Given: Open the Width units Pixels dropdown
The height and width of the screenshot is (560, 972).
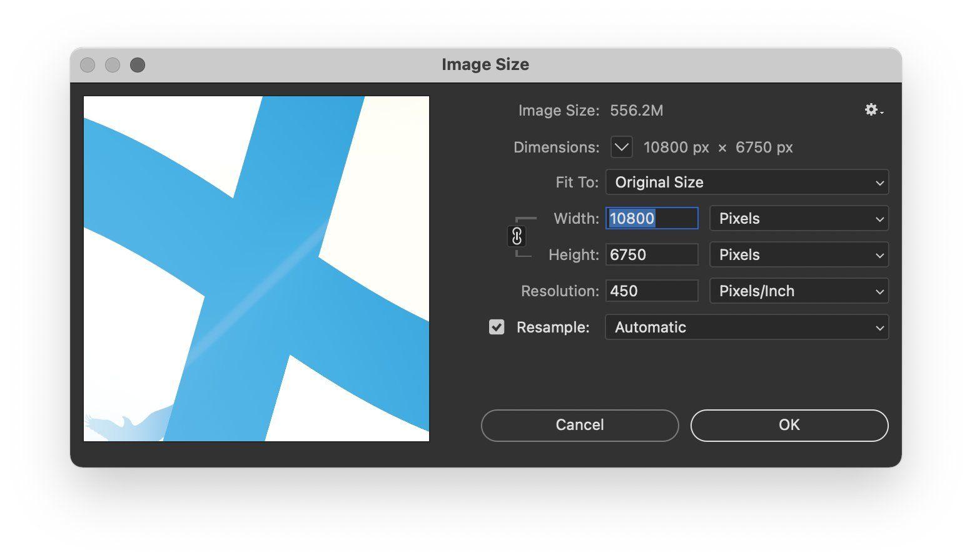Looking at the screenshot, I should pos(799,218).
